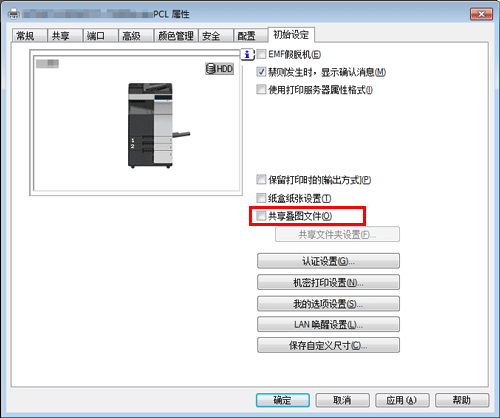Viewport: 500px width, 418px height.
Task: Select the 端口 tab
Action: click(100, 35)
